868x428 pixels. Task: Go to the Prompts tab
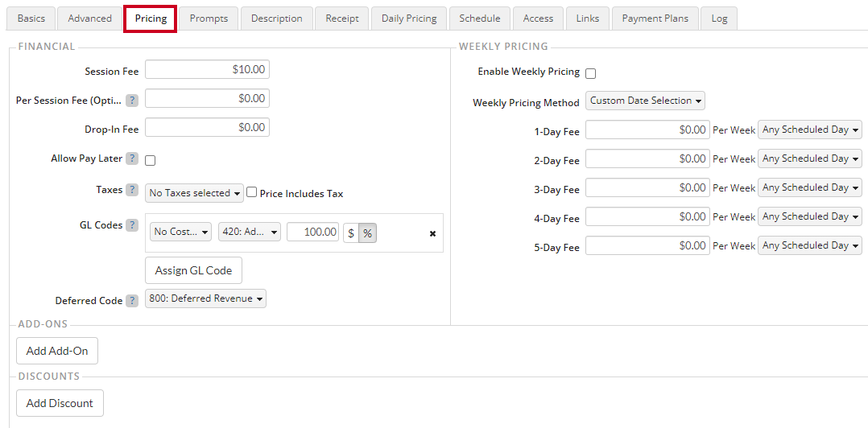[209, 19]
